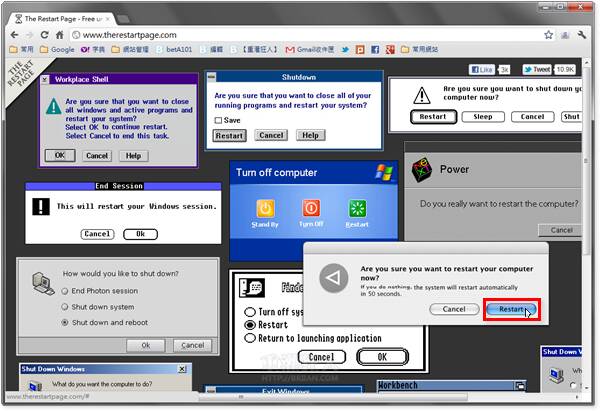Select Turn off system radio option
Viewport: 600px width, 411px height.
250,312
